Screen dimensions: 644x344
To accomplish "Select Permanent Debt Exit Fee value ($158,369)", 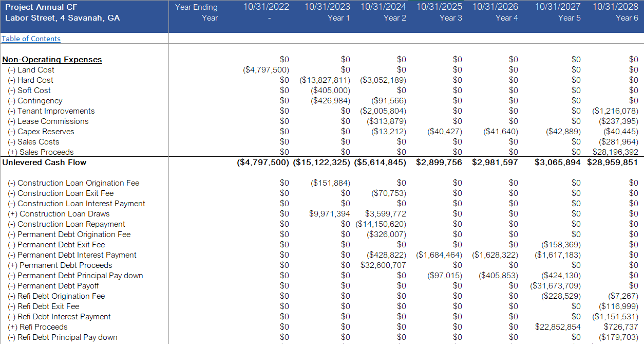I will 561,245.
